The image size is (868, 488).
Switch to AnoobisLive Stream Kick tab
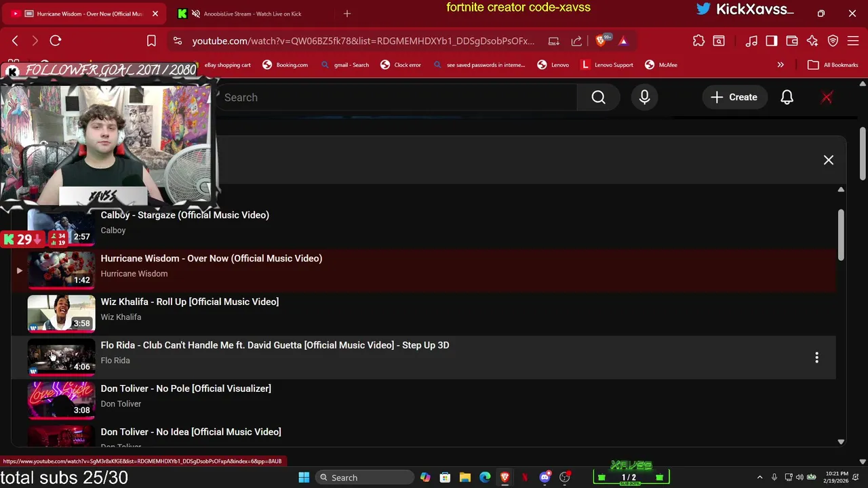251,14
